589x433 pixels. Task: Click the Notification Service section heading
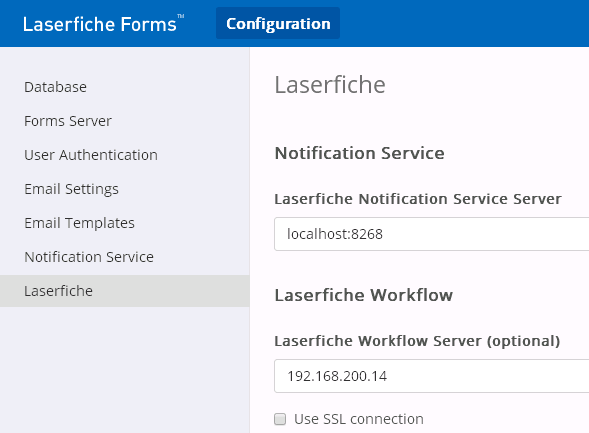pos(359,153)
